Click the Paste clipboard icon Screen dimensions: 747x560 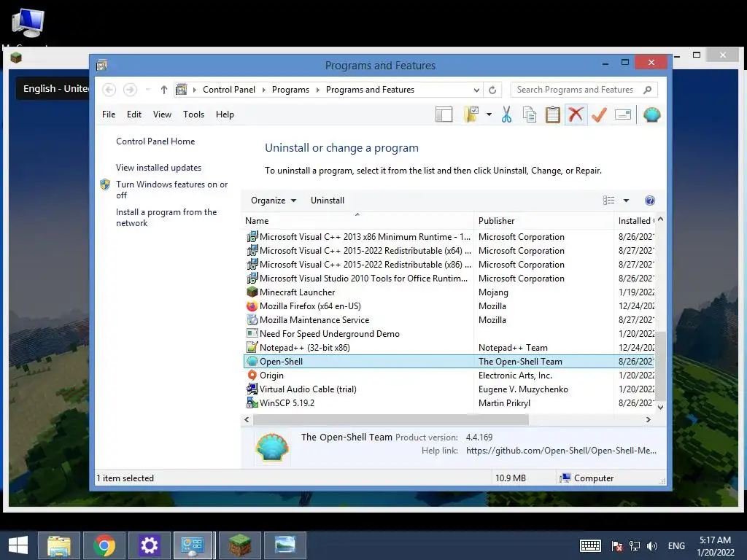coord(553,114)
